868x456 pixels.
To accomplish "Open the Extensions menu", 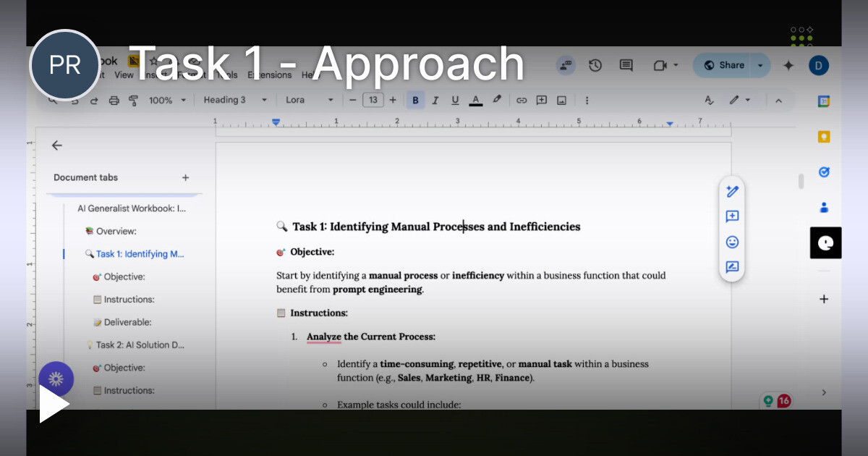I will [x=270, y=75].
